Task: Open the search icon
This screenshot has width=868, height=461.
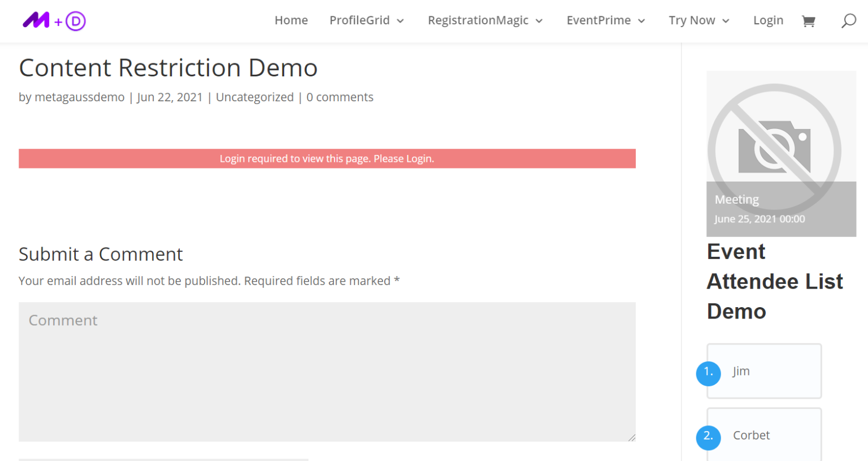Action: [x=848, y=20]
